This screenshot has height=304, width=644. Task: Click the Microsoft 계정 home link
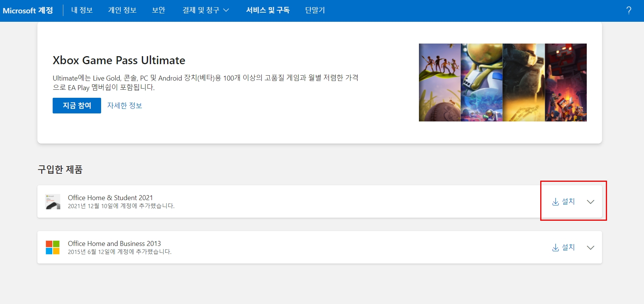(28, 10)
